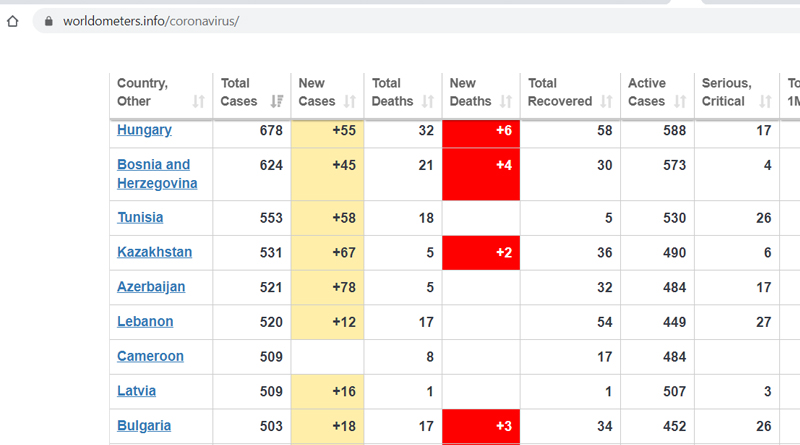Screen dimensions: 800x445
Task: Sort table by Active Cases icon
Action: coord(680,102)
